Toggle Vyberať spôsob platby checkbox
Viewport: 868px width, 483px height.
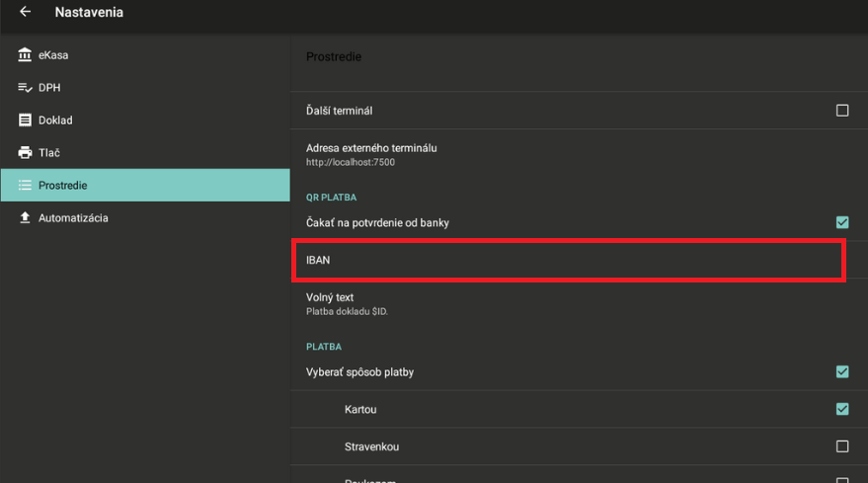coord(842,372)
